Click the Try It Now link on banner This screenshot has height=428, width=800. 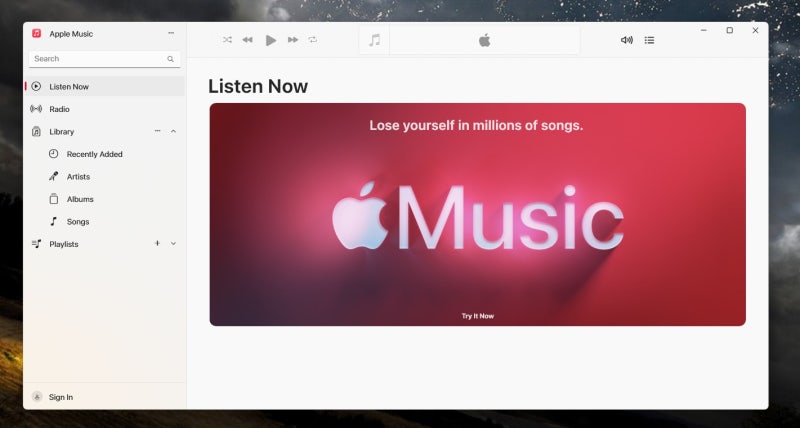coord(478,316)
